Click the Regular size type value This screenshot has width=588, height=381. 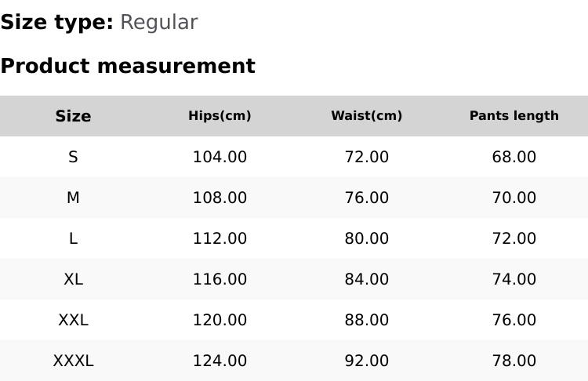point(158,22)
